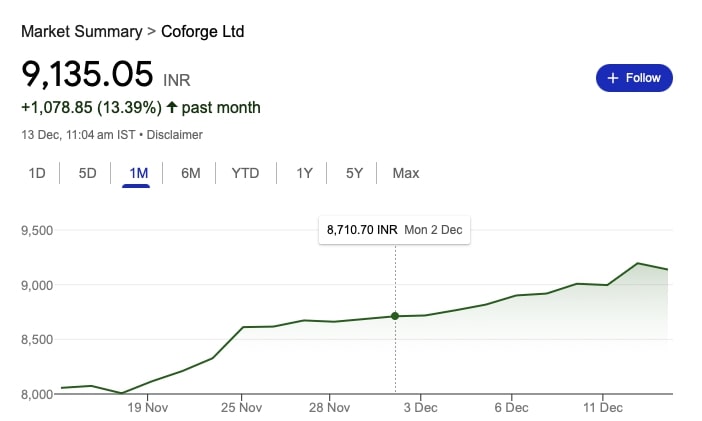Screen dimensions: 702x421
Task: Switch to the 1Y range tab
Action: tap(304, 173)
